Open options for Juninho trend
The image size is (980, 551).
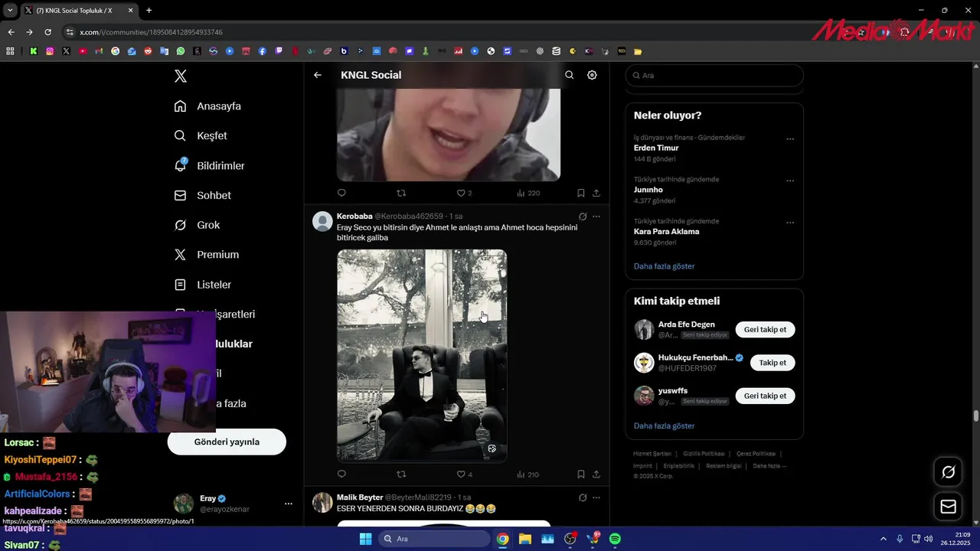tap(790, 181)
